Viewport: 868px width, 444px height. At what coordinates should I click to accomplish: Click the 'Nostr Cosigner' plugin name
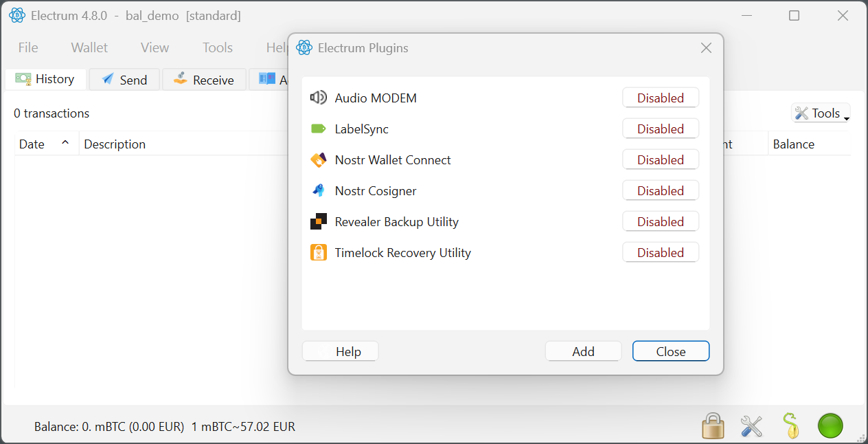376,190
